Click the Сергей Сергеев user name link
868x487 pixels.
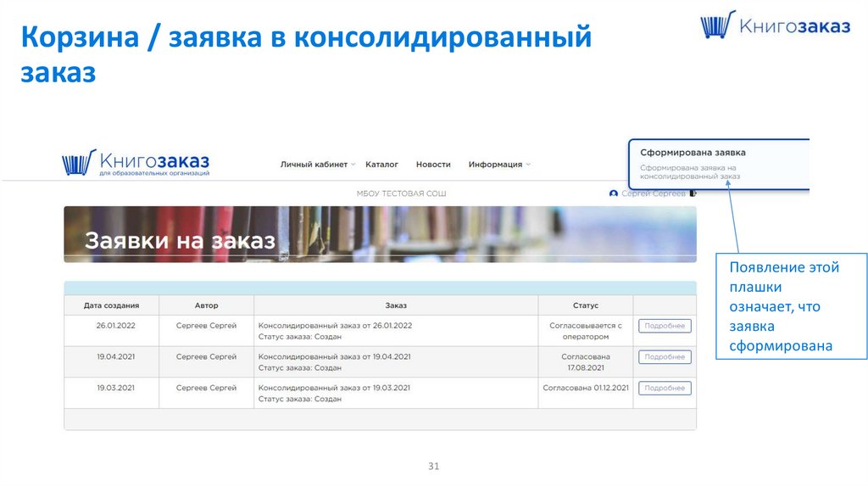pyautogui.click(x=654, y=193)
